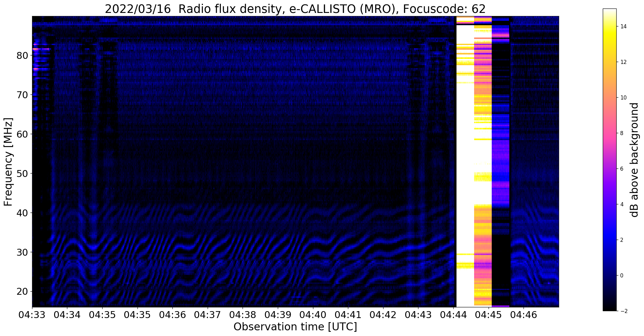The image size is (644, 336).
Task: Click the colorbar tick value 4
Action: click(621, 204)
